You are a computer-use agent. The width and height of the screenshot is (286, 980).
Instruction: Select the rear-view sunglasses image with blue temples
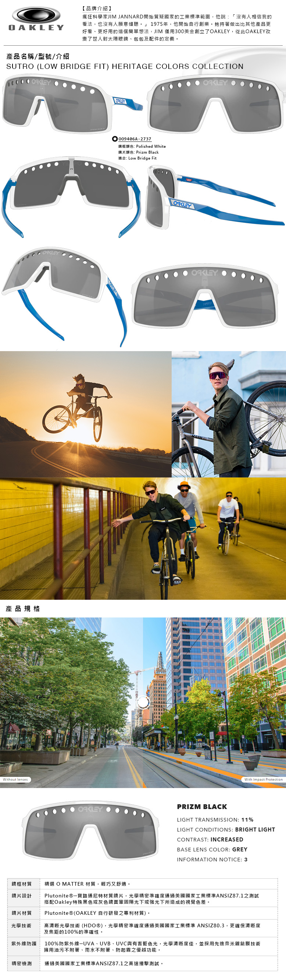(x=71, y=196)
